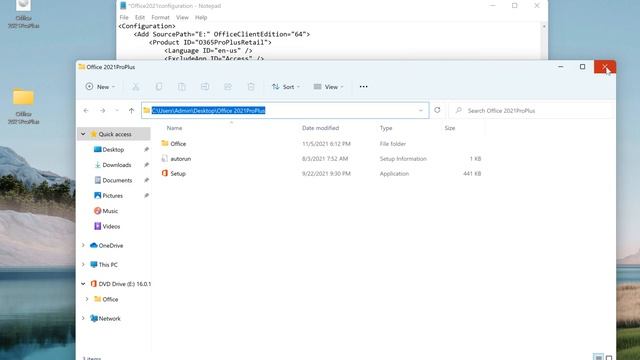640x360 pixels.
Task: Select OneDrive in the sidebar
Action: (x=107, y=245)
